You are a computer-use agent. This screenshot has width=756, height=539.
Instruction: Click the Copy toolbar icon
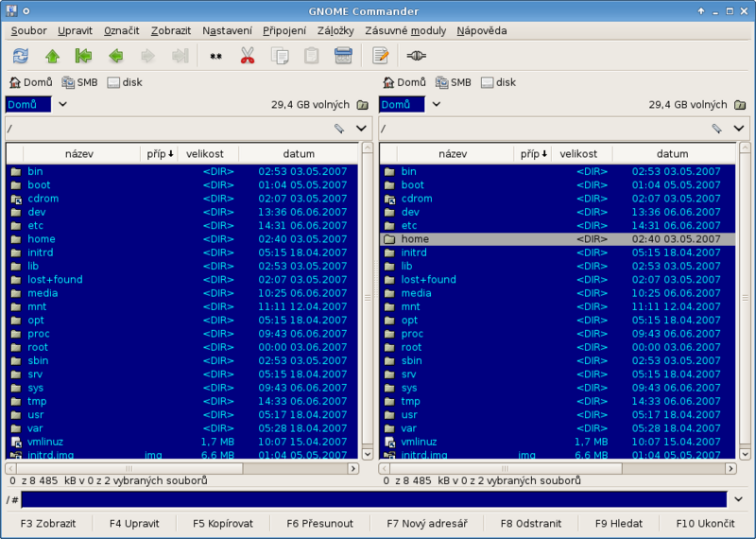tap(280, 56)
